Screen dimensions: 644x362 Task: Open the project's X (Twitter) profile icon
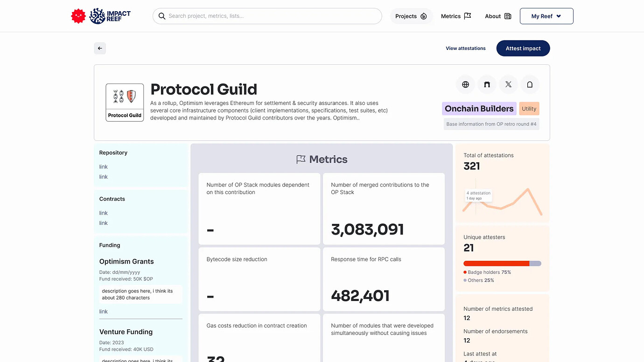(x=508, y=84)
